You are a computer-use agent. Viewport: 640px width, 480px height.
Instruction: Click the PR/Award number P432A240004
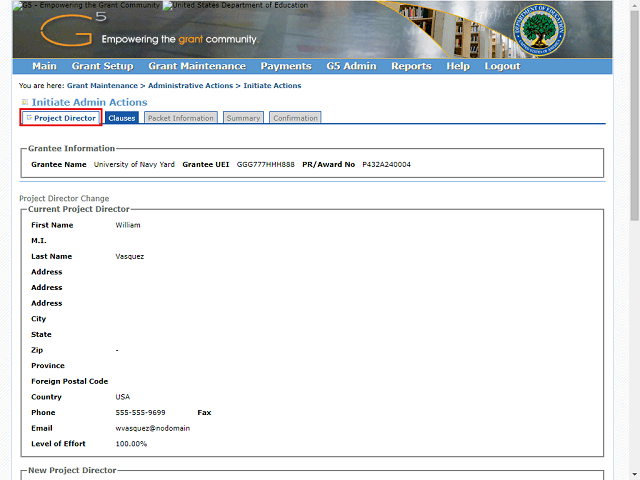[387, 164]
